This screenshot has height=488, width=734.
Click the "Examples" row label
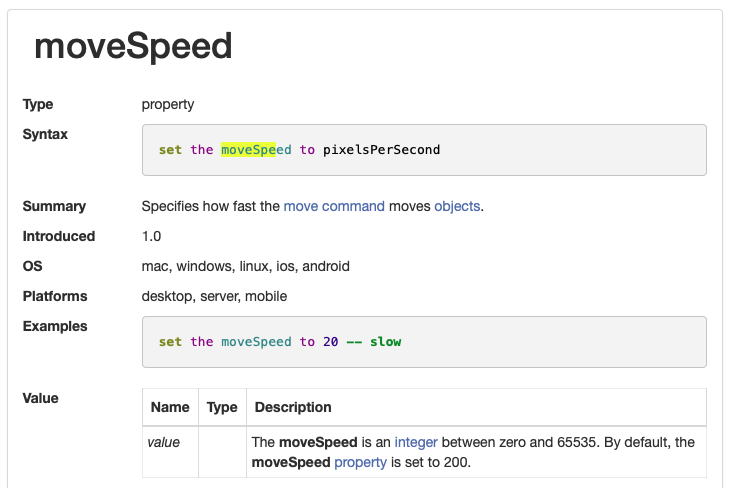(x=55, y=326)
